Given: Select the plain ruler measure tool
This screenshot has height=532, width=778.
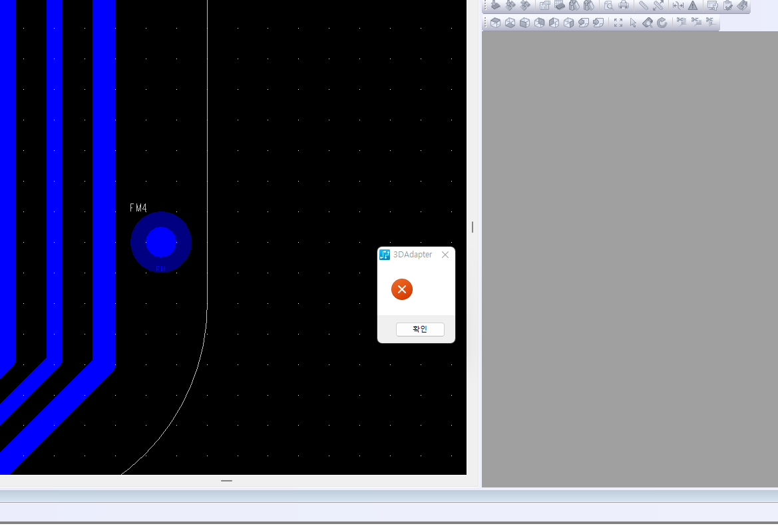Looking at the screenshot, I should click(x=644, y=5).
